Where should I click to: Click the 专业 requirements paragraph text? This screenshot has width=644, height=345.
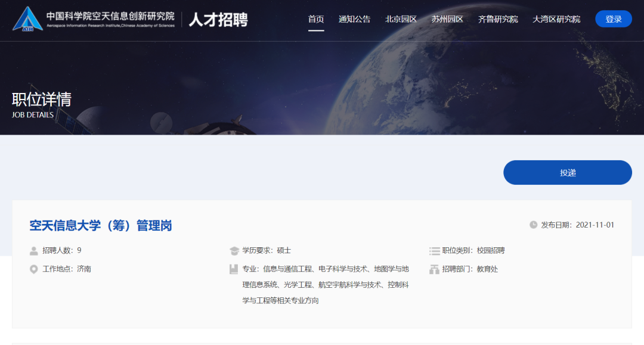(x=326, y=285)
